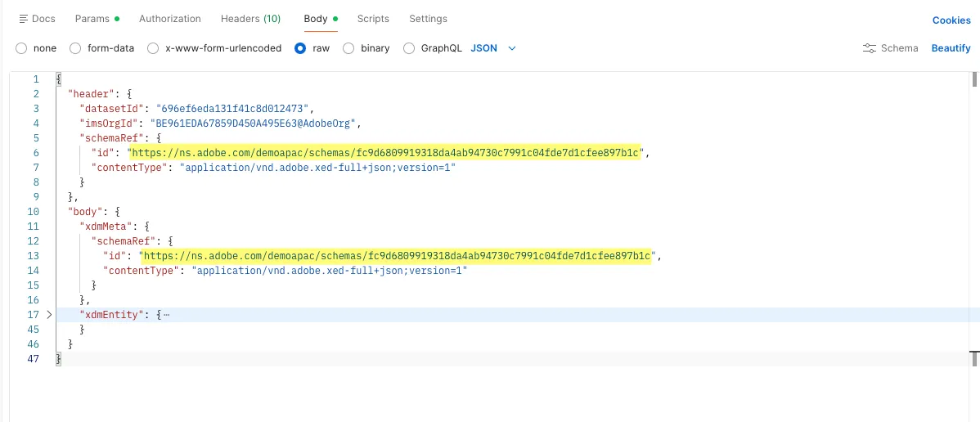
Task: Beautify the JSON body
Action: coord(951,48)
